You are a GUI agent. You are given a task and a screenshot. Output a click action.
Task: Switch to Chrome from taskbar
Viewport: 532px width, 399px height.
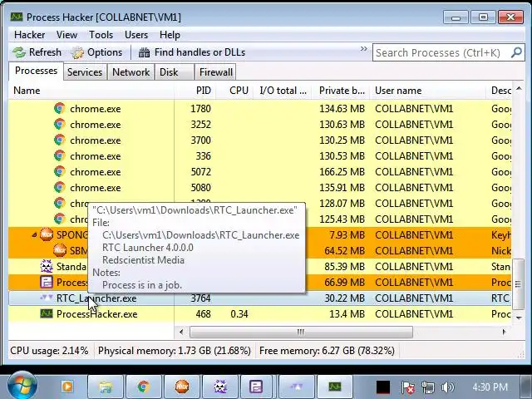pyautogui.click(x=144, y=387)
